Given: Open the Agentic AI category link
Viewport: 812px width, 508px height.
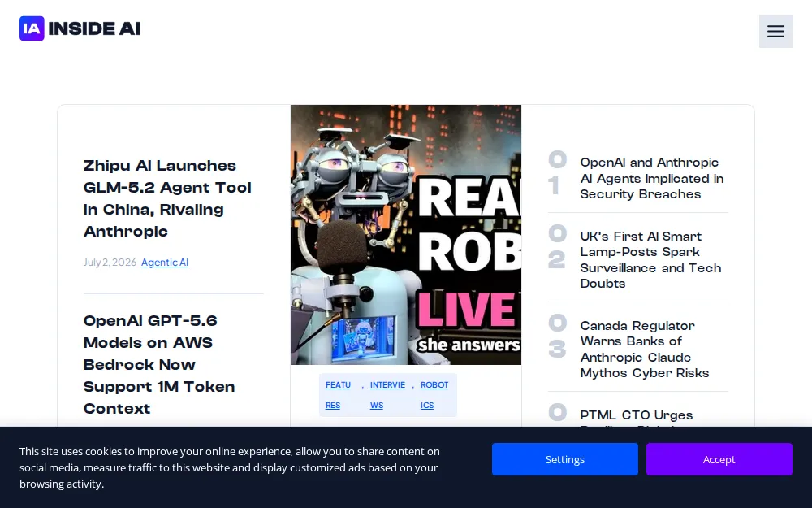Looking at the screenshot, I should 165,263.
